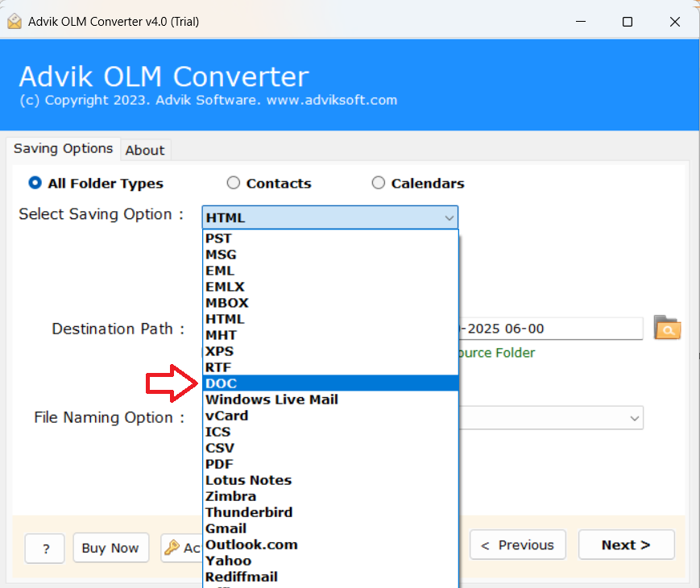
Task: Maximize the Advik OLM Converter window
Action: coord(628,22)
